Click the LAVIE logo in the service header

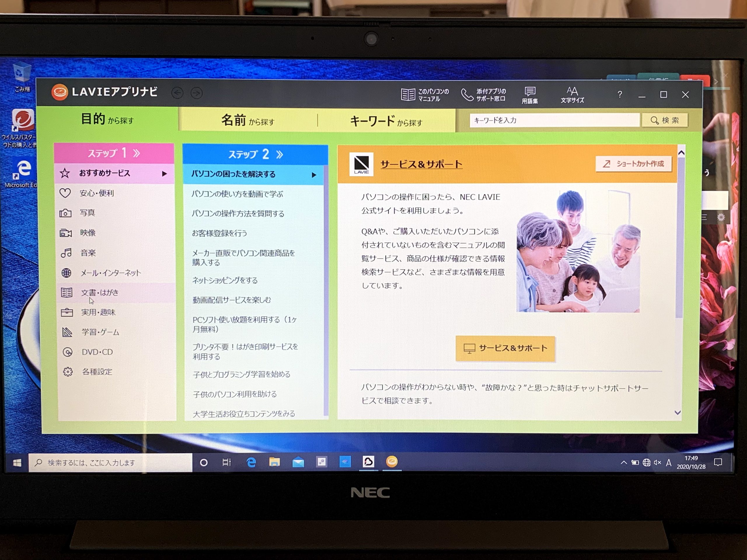point(361,164)
